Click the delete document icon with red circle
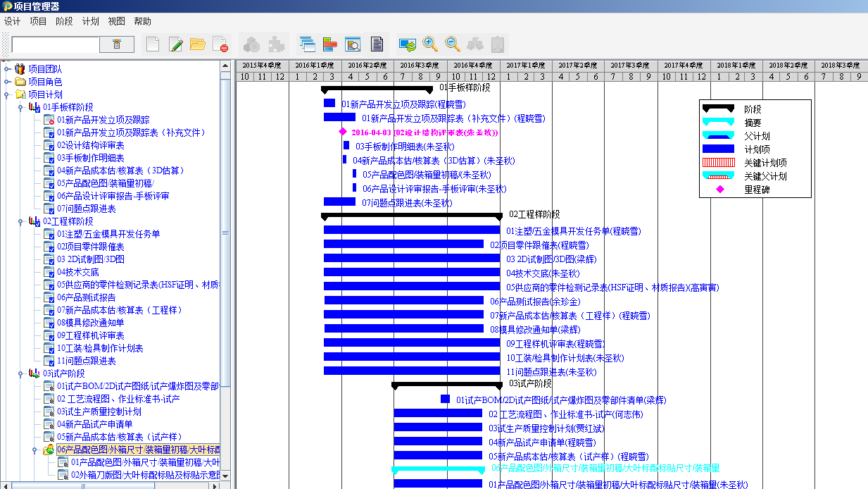This screenshot has height=489, width=868. (x=220, y=44)
